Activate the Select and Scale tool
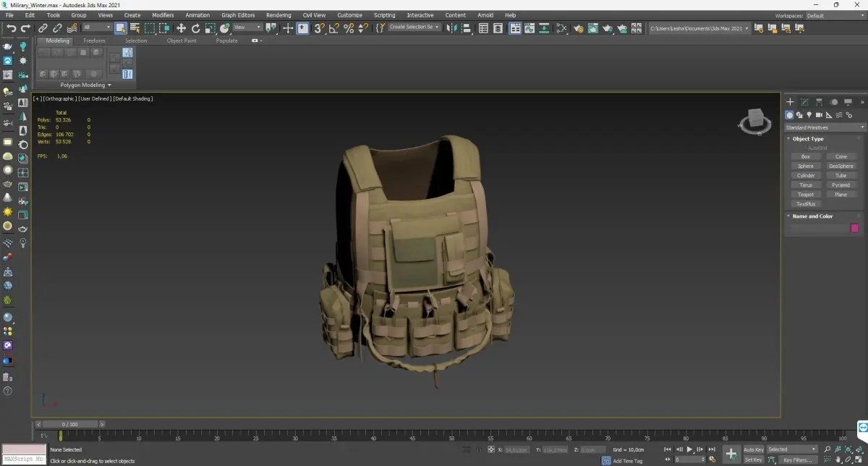Screen dimensions: 868x466 point(210,28)
